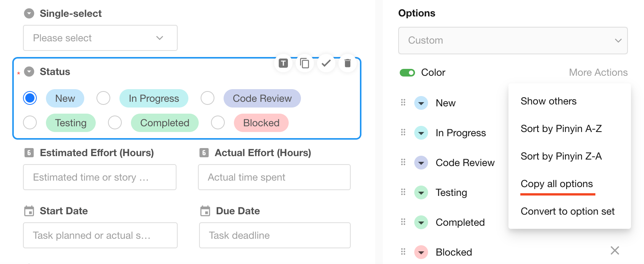644x264 pixels.
Task: Click drag handle next to Testing option
Action: click(403, 192)
